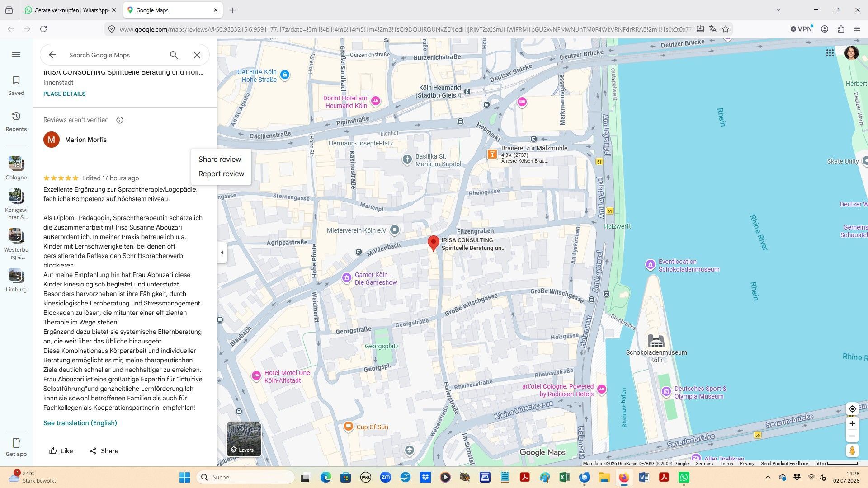
Task: Expand the list all tabs dropdown
Action: click(778, 10)
